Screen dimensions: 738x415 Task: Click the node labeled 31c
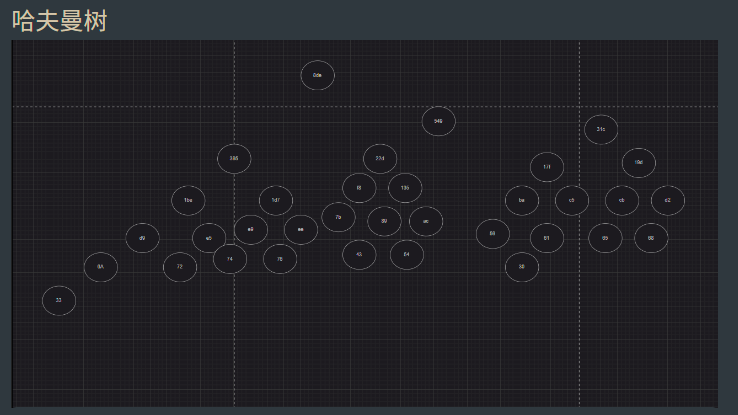coord(601,129)
